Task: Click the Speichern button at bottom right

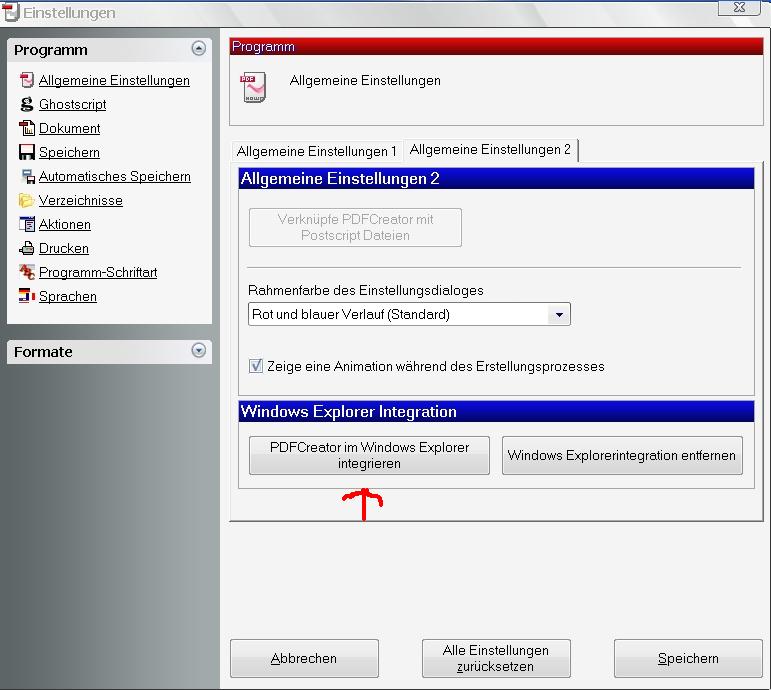Action: click(688, 659)
